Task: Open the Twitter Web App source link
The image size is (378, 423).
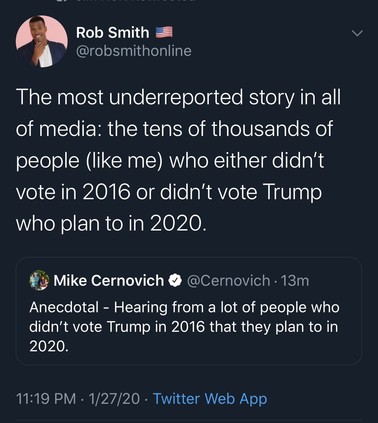Action: tap(210, 399)
